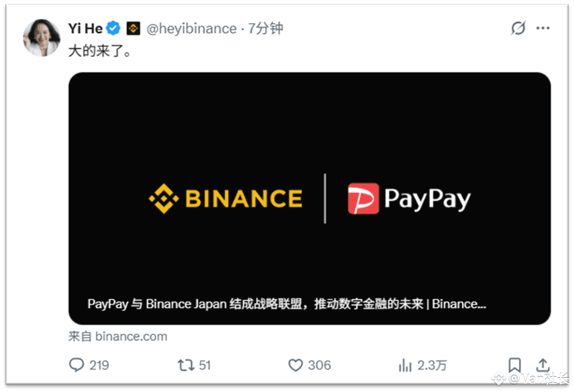This screenshot has width=574, height=392.
Task: Click the reply comment bubble icon
Action: point(76,365)
